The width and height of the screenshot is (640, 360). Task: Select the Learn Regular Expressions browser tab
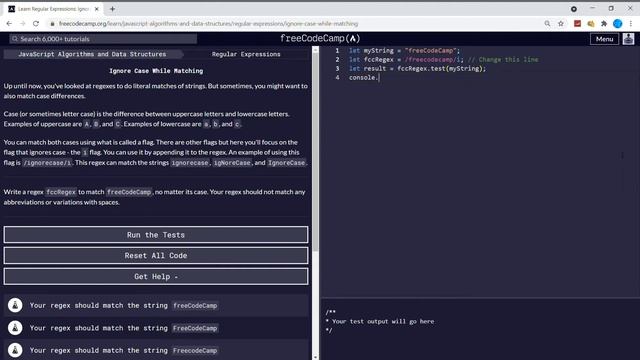53,9
